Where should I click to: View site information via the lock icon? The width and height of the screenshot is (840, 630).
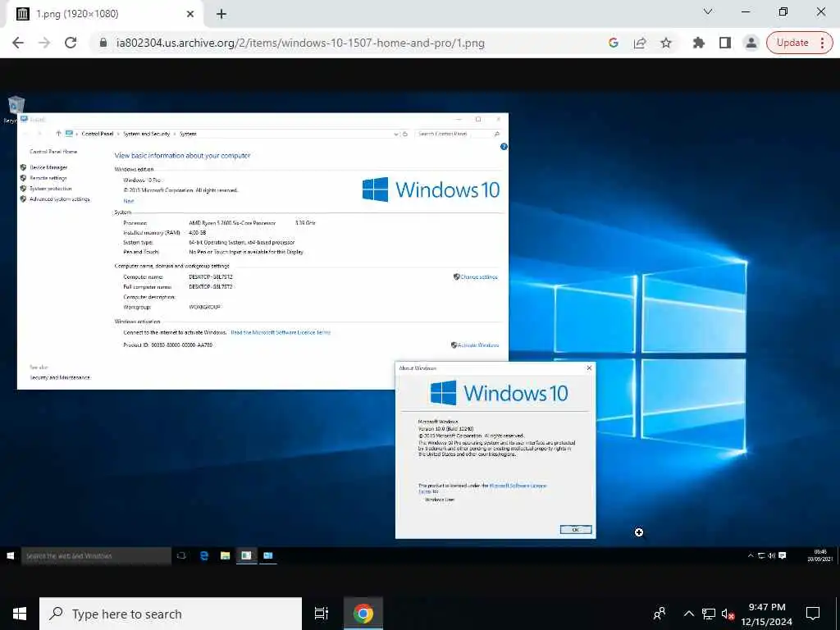tap(103, 43)
